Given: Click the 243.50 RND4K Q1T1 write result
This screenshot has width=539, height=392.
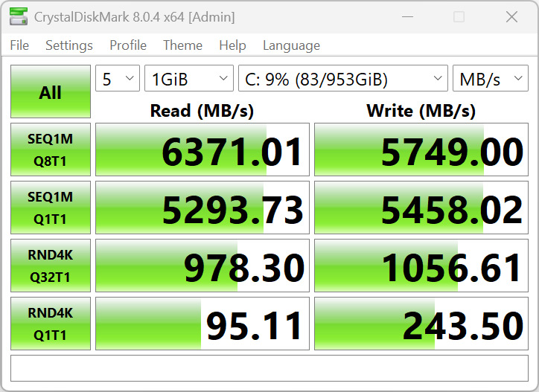Looking at the screenshot, I should [x=423, y=324].
